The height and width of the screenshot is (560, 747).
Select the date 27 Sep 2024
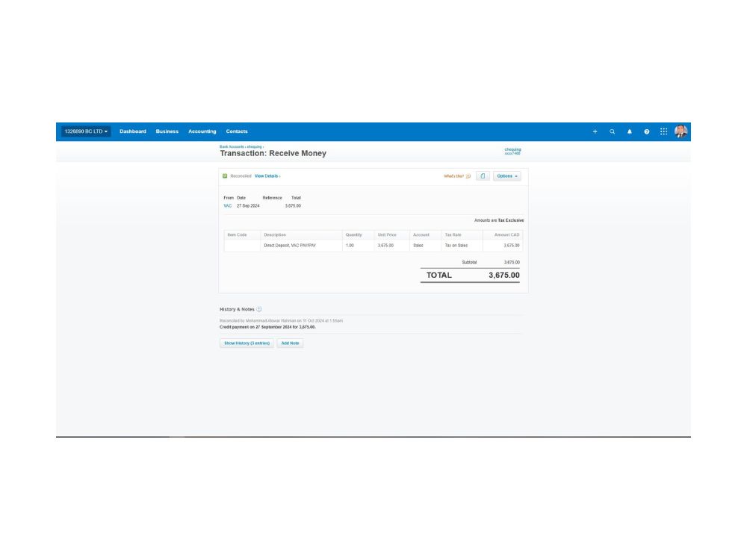pyautogui.click(x=248, y=206)
